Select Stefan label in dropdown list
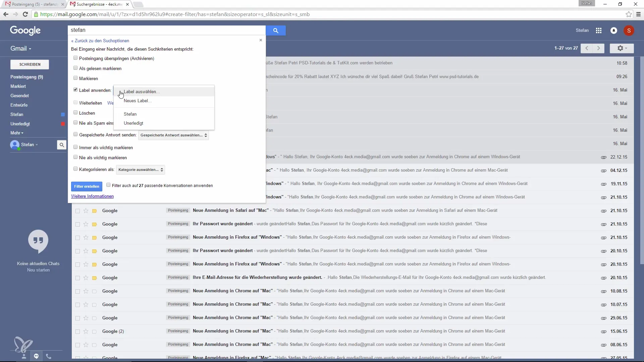Viewport: 644px width, 362px height. [164, 114]
